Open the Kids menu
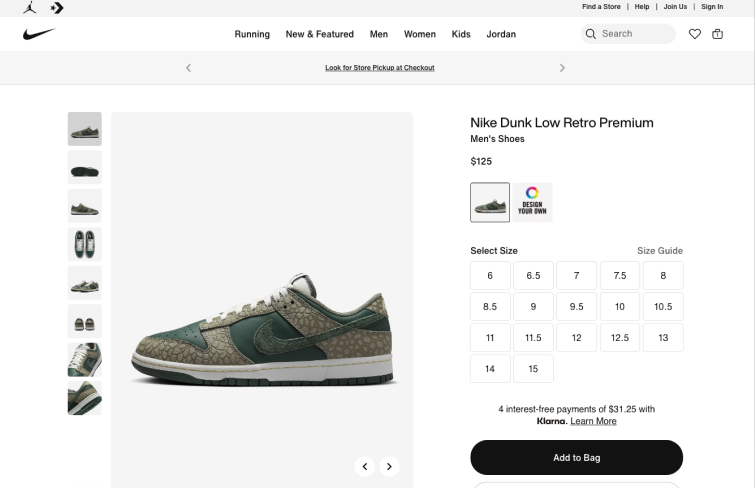Image resolution: width=755 pixels, height=488 pixels. pyautogui.click(x=461, y=34)
